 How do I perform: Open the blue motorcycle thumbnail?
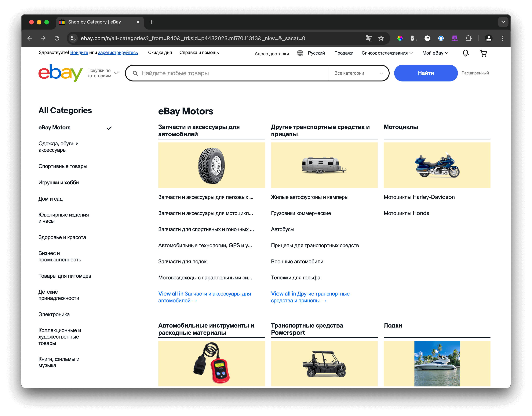tap(437, 165)
